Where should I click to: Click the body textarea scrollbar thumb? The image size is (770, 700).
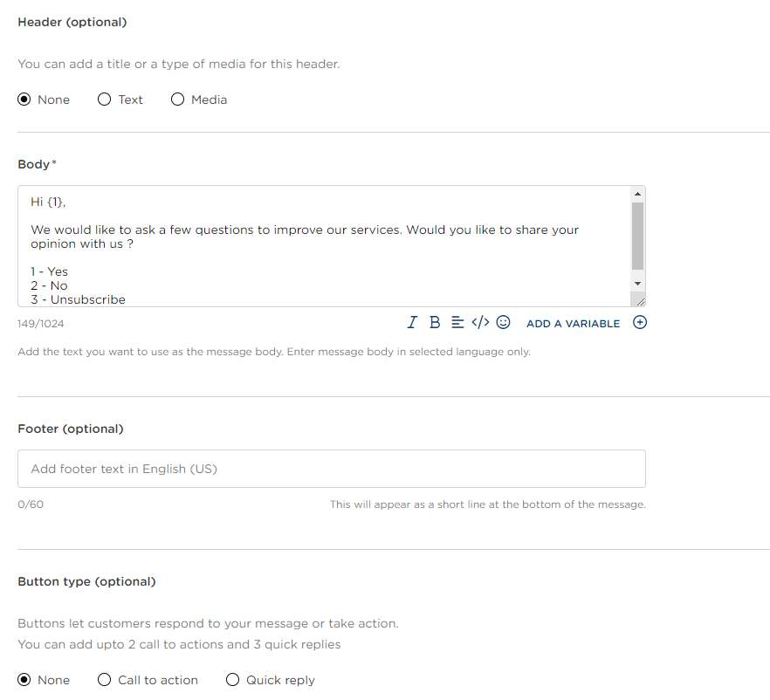tap(637, 236)
